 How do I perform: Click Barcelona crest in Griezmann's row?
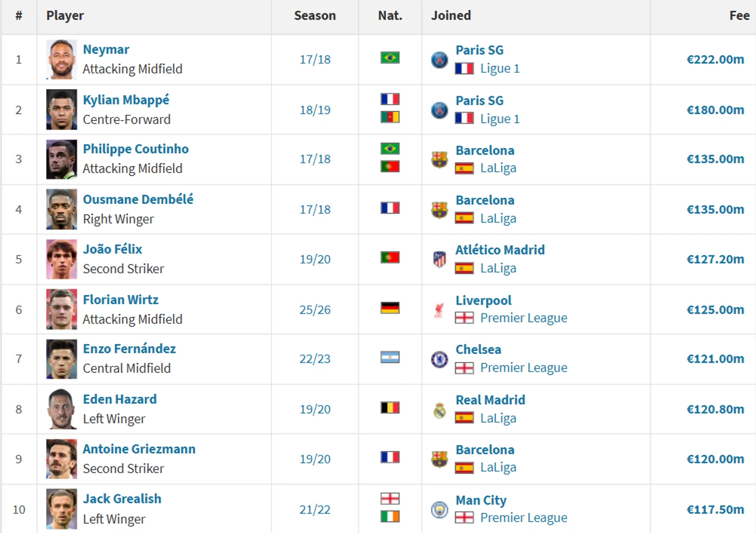click(440, 459)
